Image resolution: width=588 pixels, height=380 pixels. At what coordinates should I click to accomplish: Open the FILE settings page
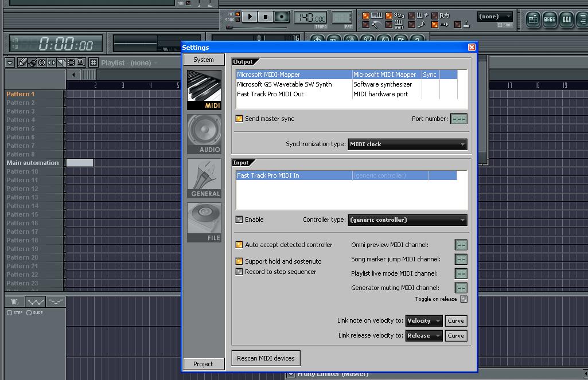coord(204,222)
